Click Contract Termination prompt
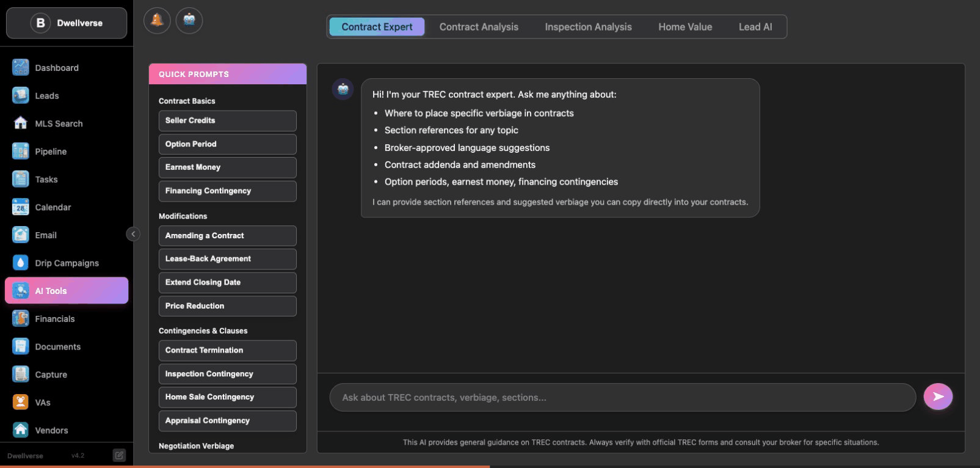 [227, 351]
